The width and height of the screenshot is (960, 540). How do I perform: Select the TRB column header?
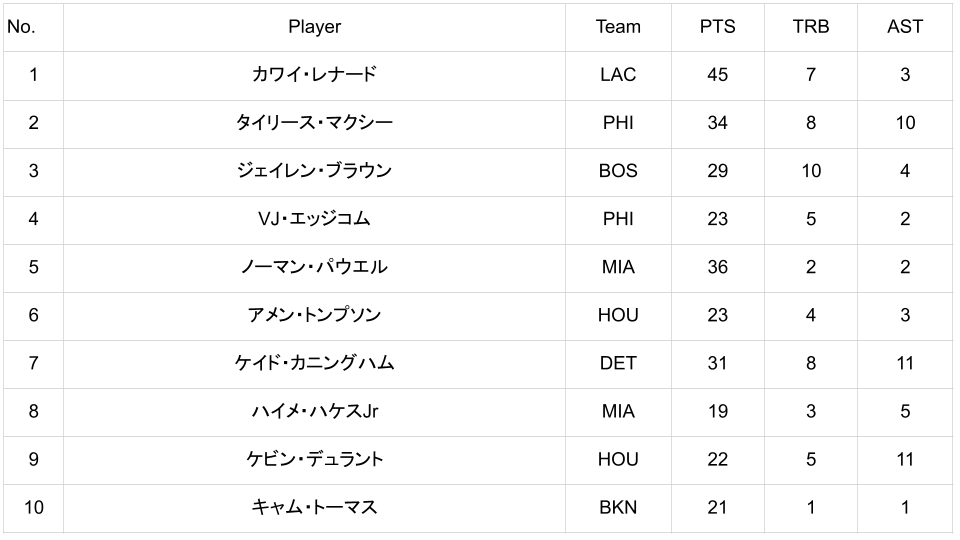[811, 27]
